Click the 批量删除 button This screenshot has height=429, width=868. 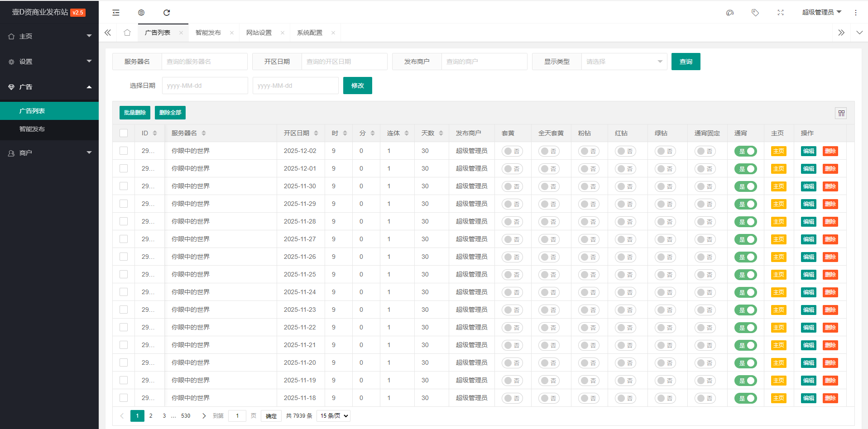[134, 113]
